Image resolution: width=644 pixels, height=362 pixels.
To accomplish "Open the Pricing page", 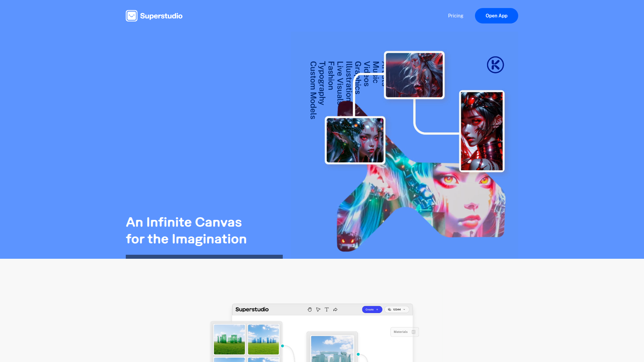I will click(x=455, y=16).
